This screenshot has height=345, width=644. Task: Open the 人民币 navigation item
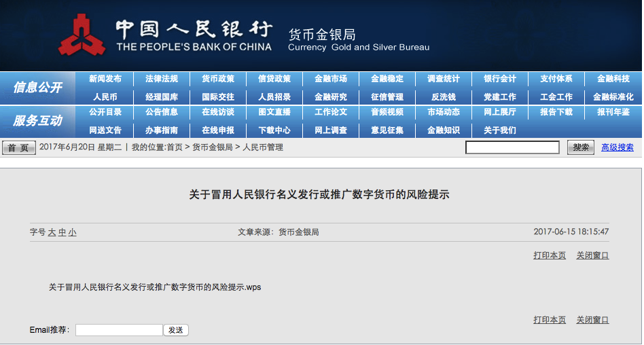pyautogui.click(x=105, y=97)
